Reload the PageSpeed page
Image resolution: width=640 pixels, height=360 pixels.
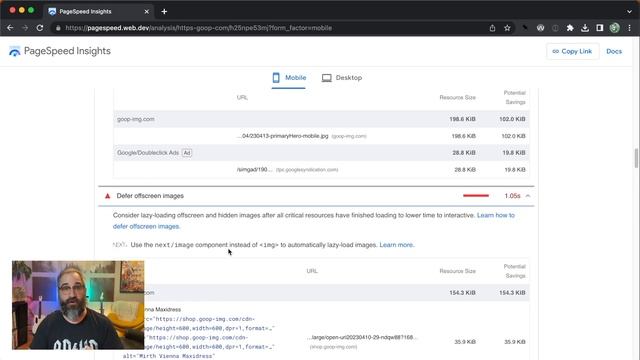[40, 28]
